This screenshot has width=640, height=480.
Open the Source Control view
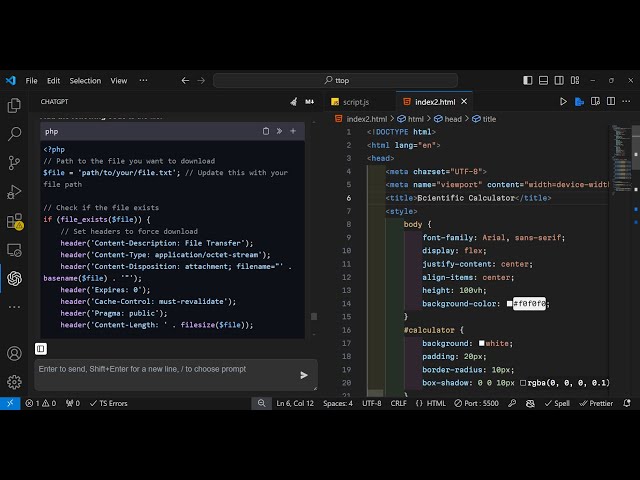pyautogui.click(x=14, y=162)
